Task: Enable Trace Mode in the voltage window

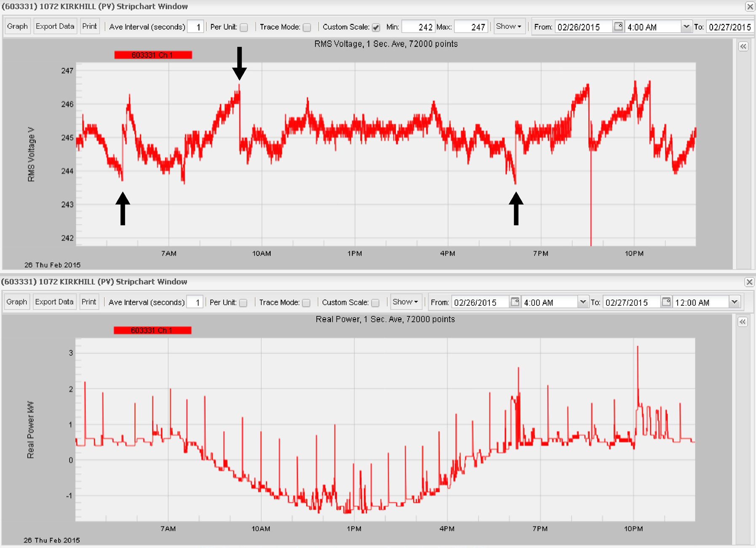Action: pos(307,27)
